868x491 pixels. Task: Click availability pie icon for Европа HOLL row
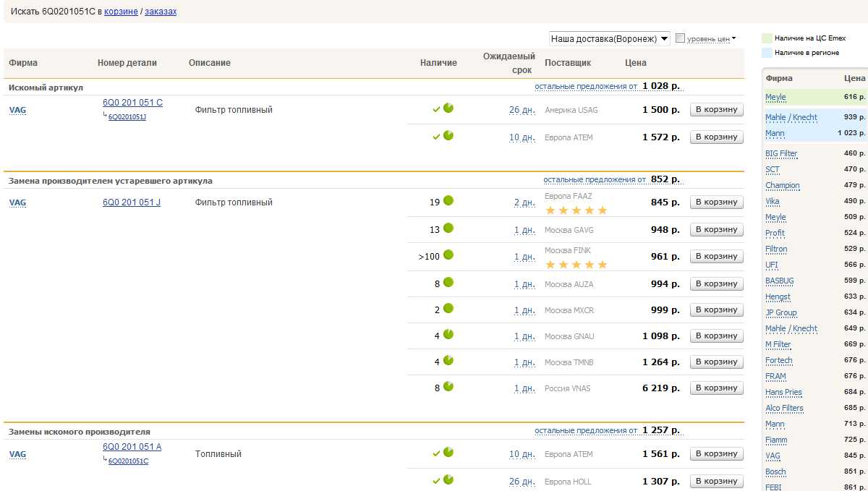point(448,479)
